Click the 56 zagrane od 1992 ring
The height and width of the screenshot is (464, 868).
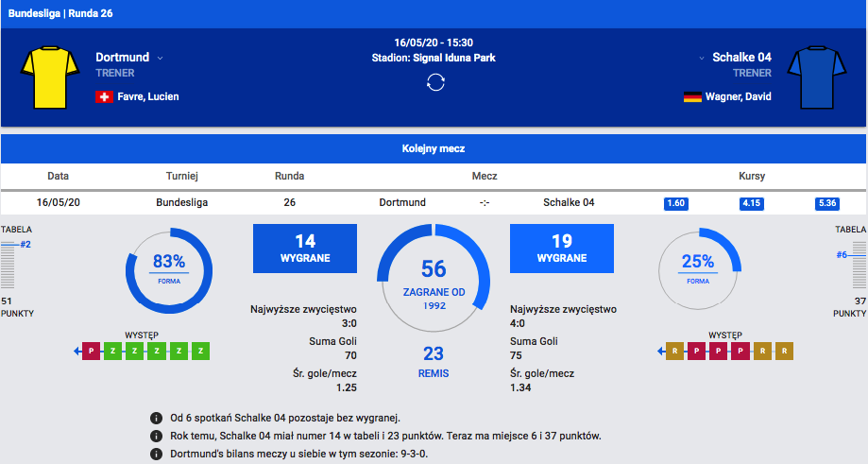pos(434,278)
